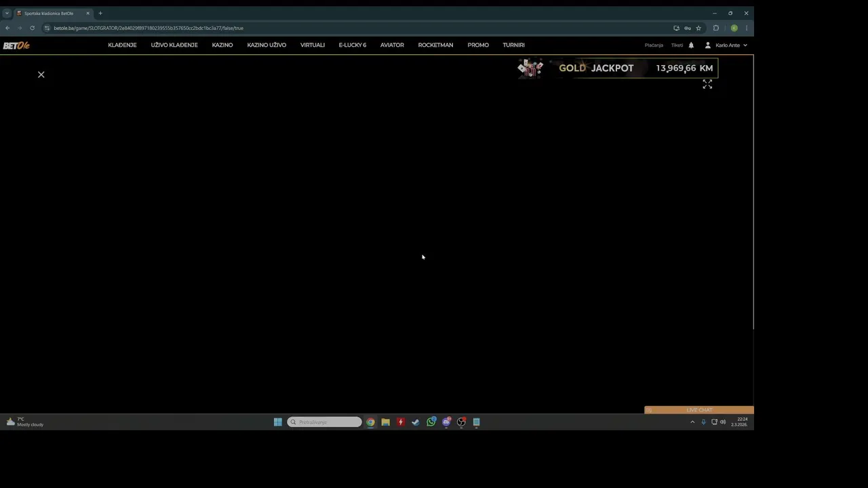868x488 pixels.
Task: Open Steam from the taskbar
Action: [x=415, y=422]
